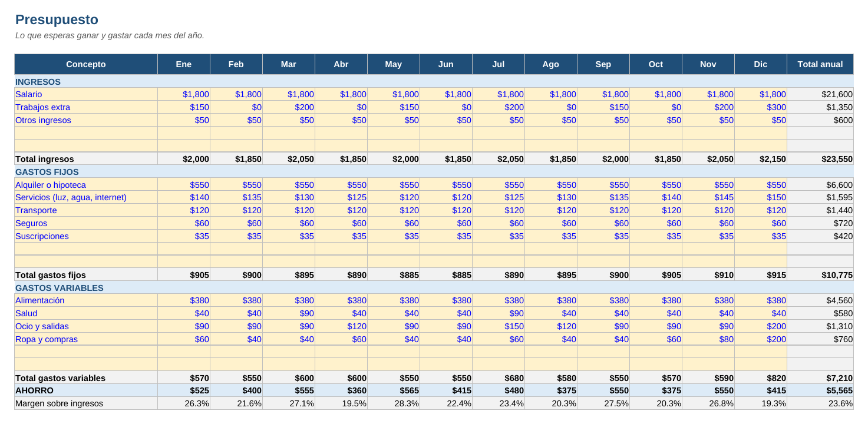868x424 pixels.
Task: Click the 23.6% annual margin cell
Action: coord(820,403)
